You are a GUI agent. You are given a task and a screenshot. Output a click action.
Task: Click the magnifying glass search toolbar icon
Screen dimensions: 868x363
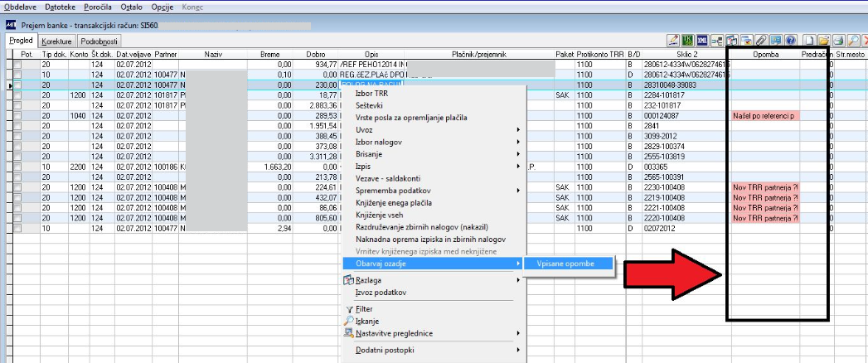pos(853,41)
